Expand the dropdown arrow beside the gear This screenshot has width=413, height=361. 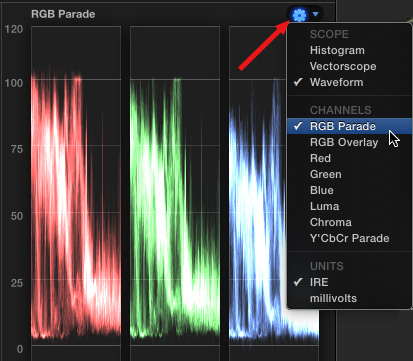[315, 14]
